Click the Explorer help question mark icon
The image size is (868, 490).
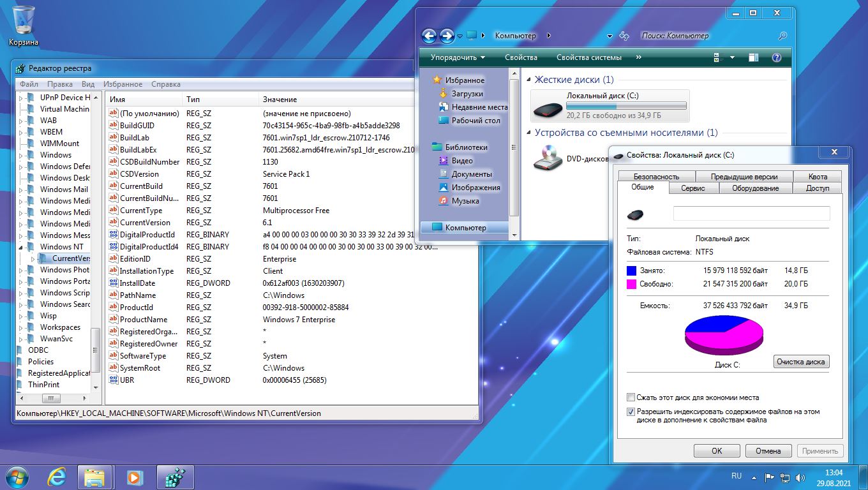tap(777, 57)
